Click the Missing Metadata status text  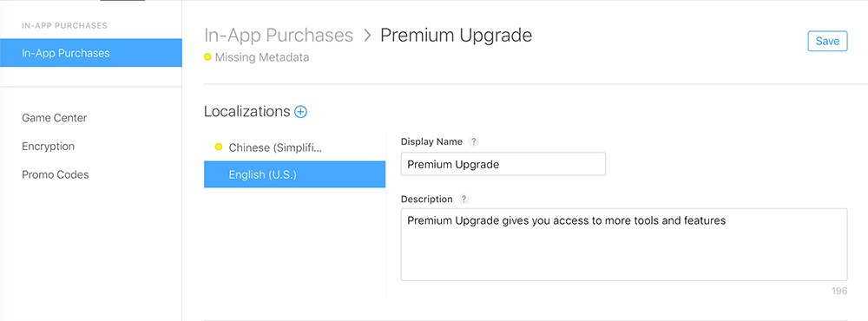click(x=262, y=57)
